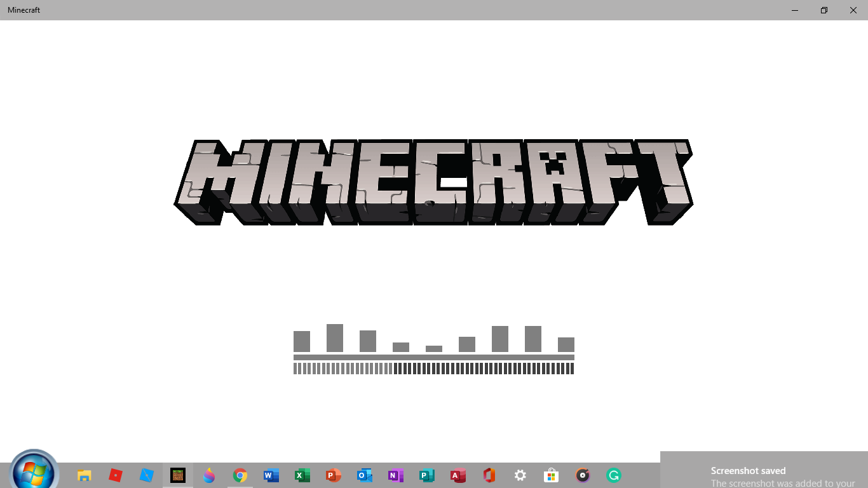Image resolution: width=868 pixels, height=488 pixels.
Task: Launch Microsoft Access from the taskbar
Action: point(458,475)
